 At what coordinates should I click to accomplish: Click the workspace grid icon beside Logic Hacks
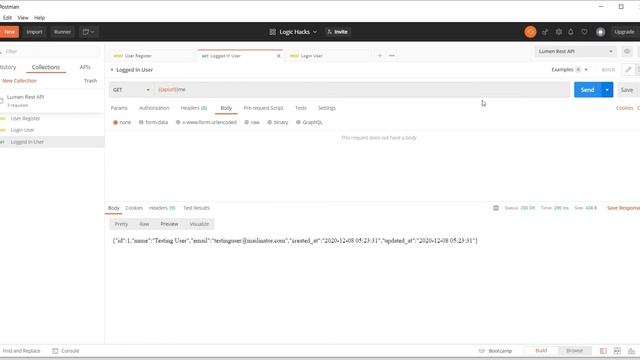pyautogui.click(x=272, y=32)
